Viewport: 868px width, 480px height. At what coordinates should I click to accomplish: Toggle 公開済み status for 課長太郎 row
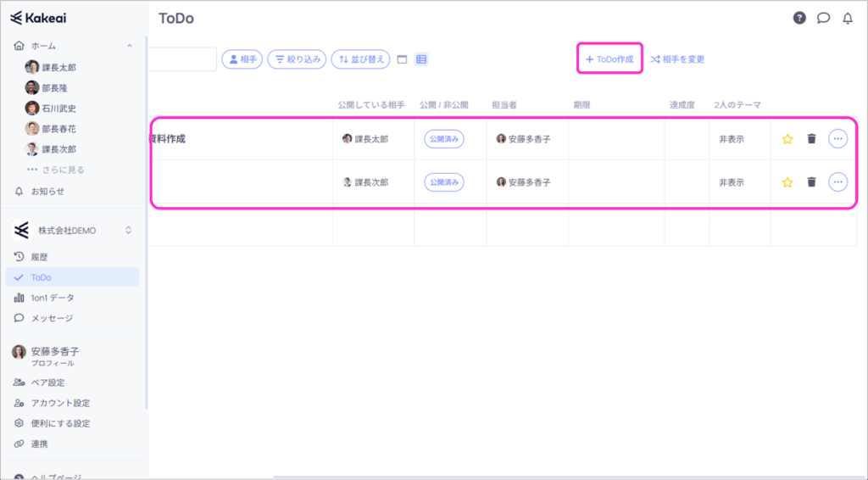(443, 139)
